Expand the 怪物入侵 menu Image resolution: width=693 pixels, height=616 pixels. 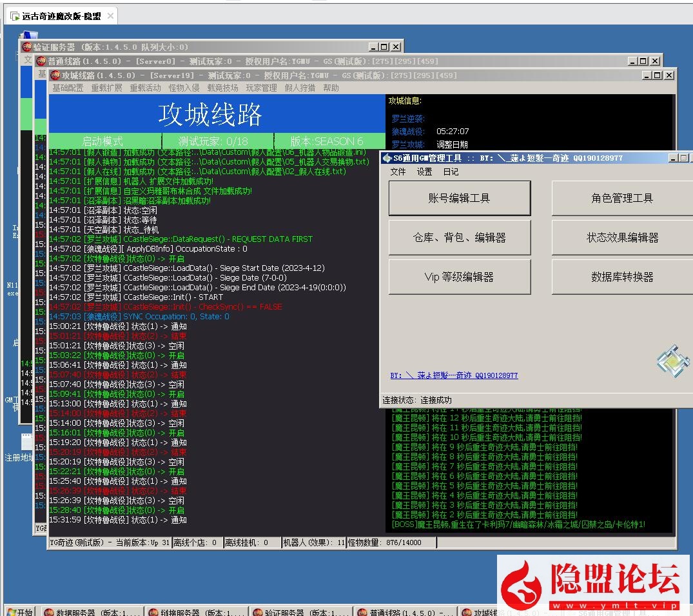tap(184, 88)
